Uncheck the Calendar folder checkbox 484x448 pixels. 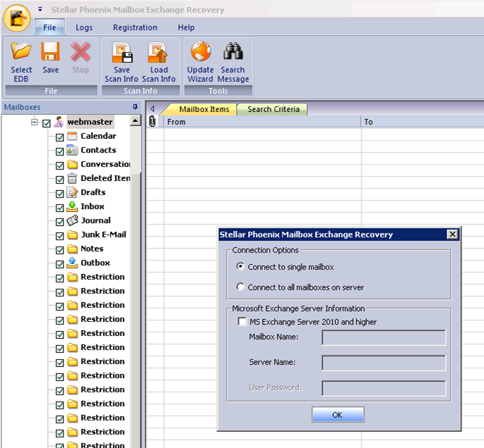(60, 137)
